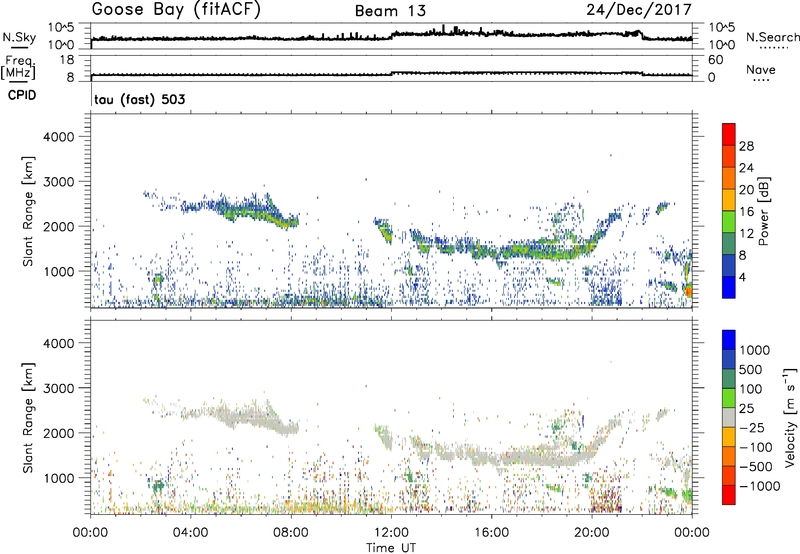
Task: Click the red bottom segment of Velocity colorbar
Action: 729,495
